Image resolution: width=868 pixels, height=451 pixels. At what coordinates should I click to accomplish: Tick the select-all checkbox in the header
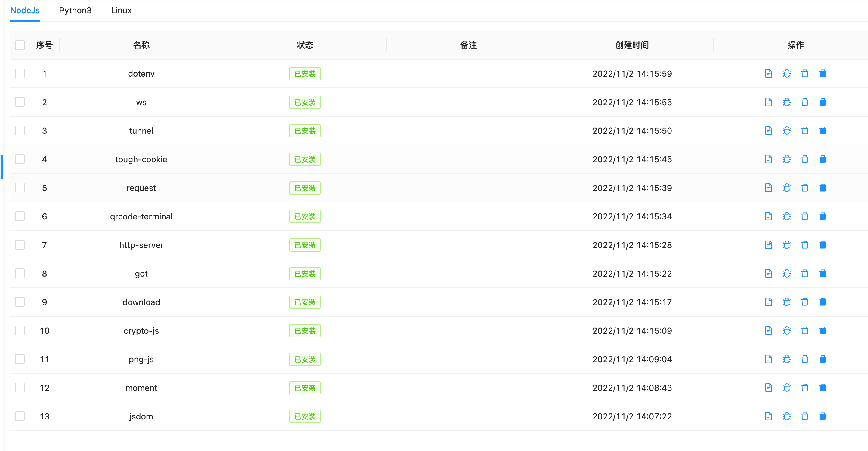tap(20, 45)
